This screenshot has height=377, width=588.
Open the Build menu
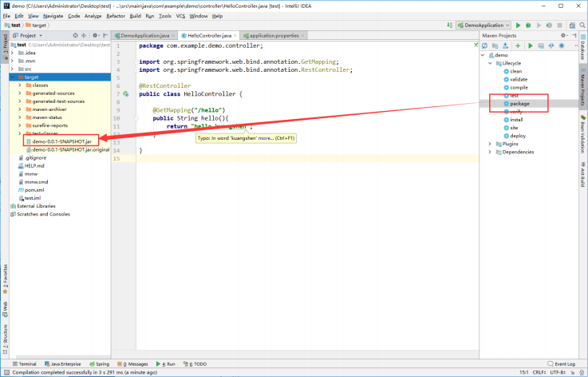tap(135, 16)
